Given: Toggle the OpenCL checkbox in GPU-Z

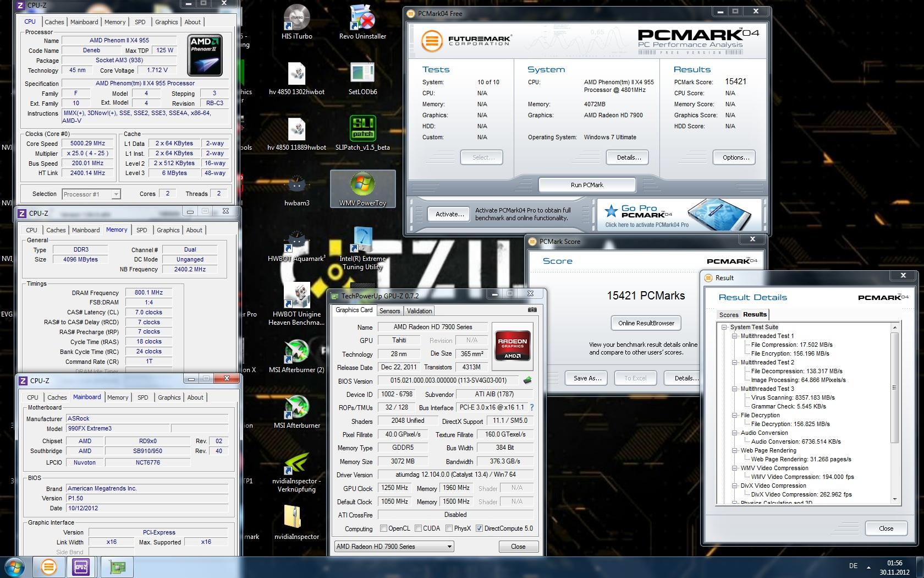Looking at the screenshot, I should coord(383,528).
